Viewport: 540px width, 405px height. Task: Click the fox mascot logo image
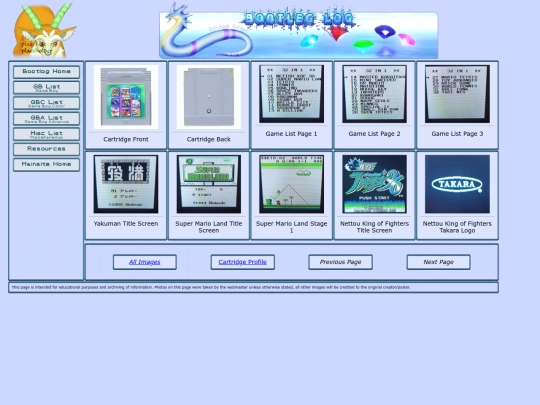tap(44, 30)
